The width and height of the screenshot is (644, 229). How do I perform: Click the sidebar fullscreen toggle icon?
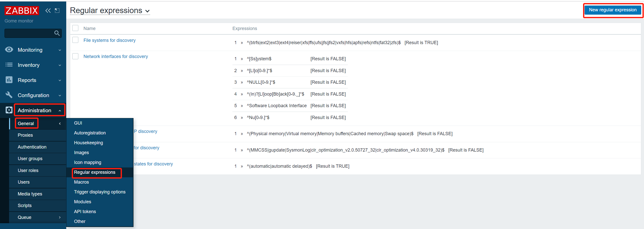pyautogui.click(x=57, y=10)
